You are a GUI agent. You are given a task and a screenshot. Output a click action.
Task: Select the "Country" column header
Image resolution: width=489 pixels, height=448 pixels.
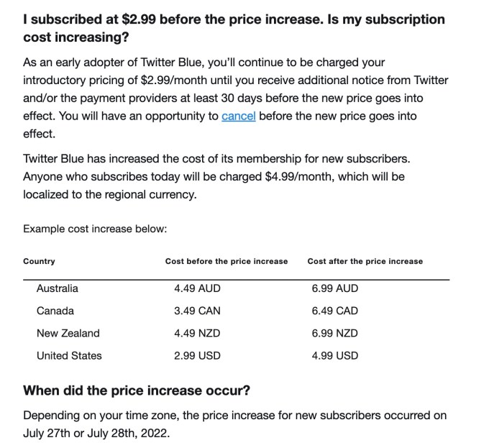click(39, 261)
